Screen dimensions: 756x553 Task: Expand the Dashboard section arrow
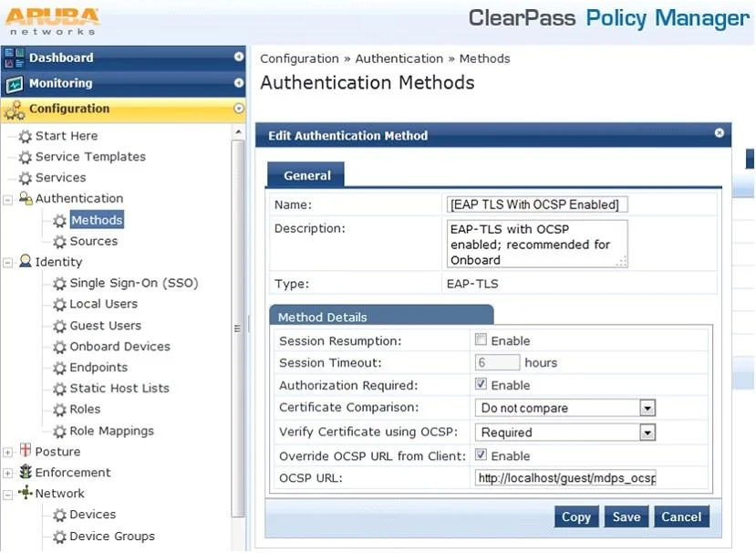[238, 57]
